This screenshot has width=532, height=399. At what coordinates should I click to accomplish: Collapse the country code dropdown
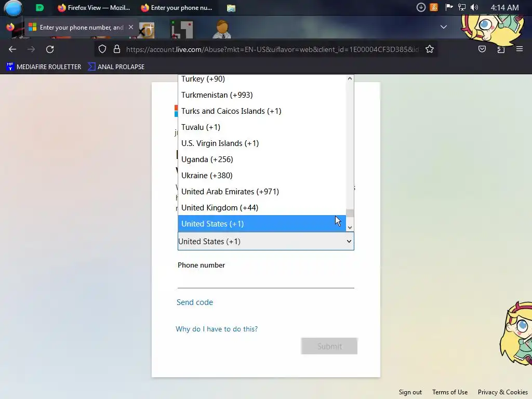(x=265, y=241)
